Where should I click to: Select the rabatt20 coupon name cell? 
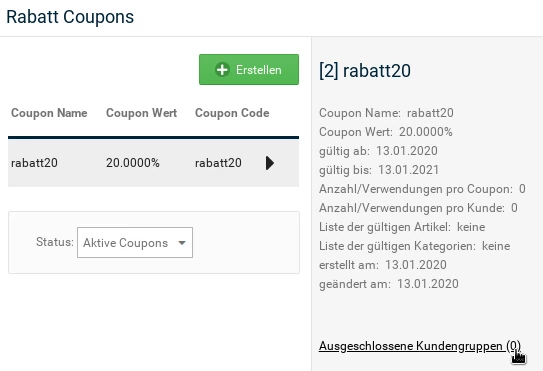click(x=34, y=163)
